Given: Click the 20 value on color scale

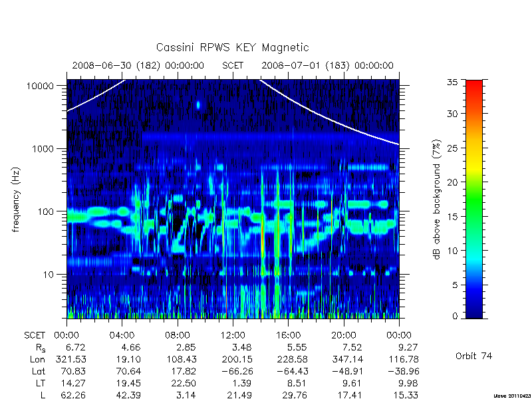Looking at the screenshot, I should 452,182.
